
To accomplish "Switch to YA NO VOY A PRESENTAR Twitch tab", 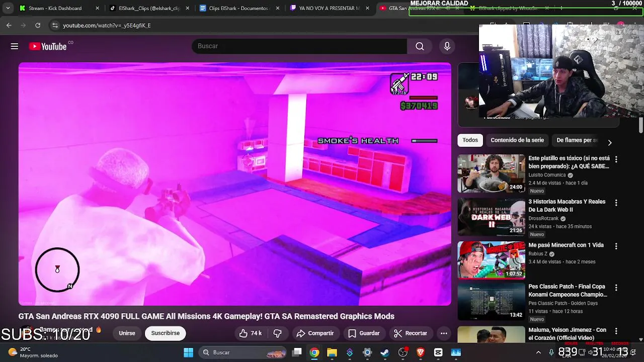I will pos(330,8).
